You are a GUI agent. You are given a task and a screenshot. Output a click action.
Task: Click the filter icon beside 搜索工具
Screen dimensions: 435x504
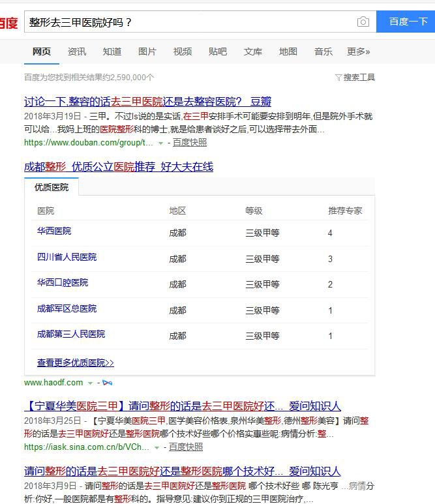coord(338,78)
